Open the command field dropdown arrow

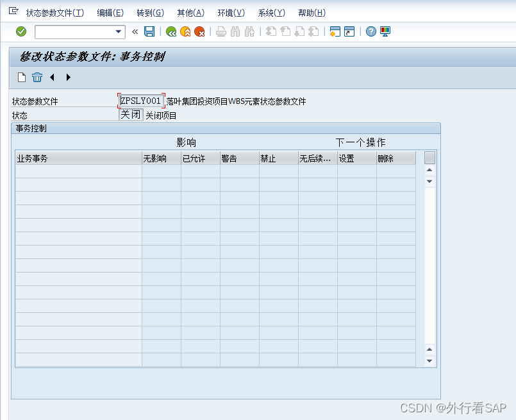(119, 32)
